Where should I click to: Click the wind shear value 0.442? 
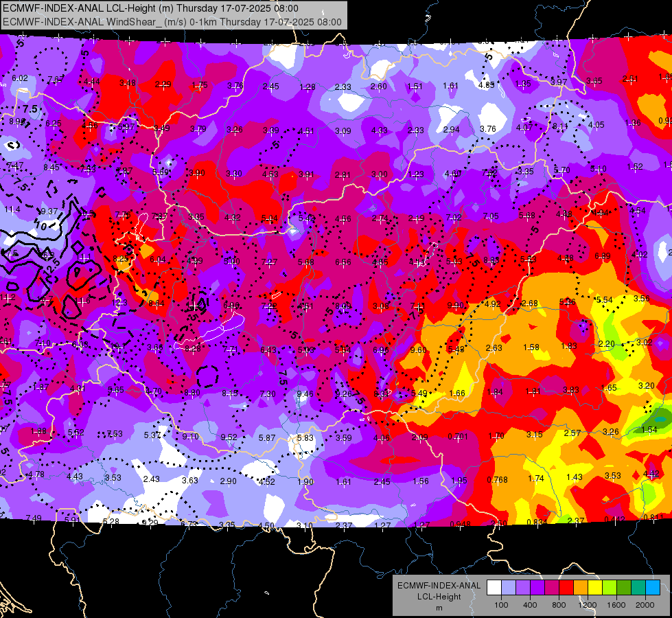pyautogui.click(x=614, y=519)
